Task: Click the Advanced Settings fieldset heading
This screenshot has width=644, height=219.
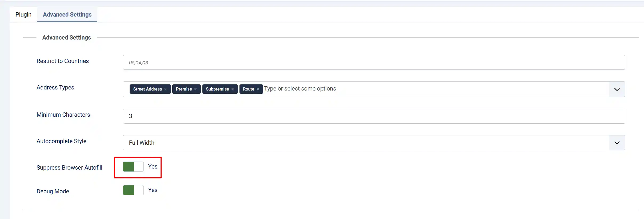Action: (67, 37)
